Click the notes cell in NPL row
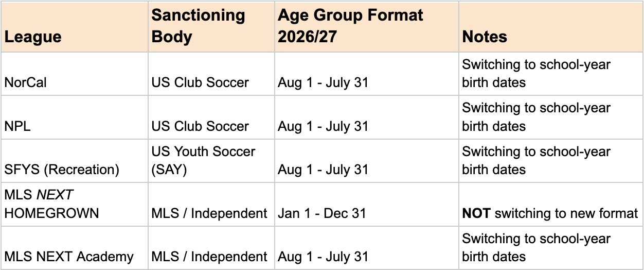The height and width of the screenshot is (270, 644). [x=551, y=117]
